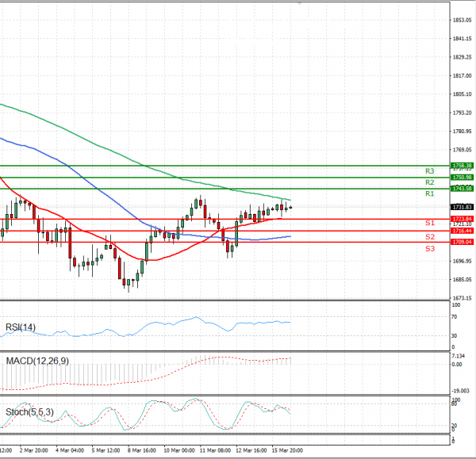
Task: Click the 15 Mar 20:00 time label
Action: pos(287,450)
